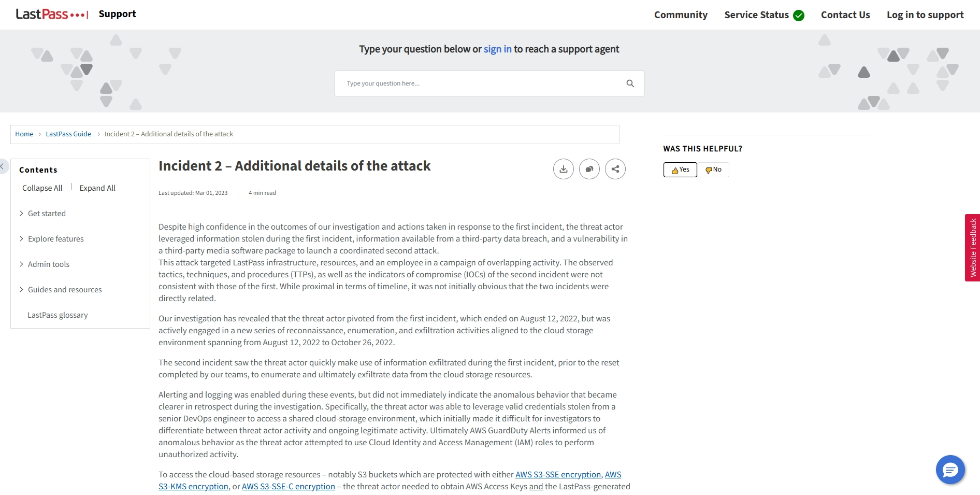
Task: Click the Last updated date text
Action: pos(193,193)
